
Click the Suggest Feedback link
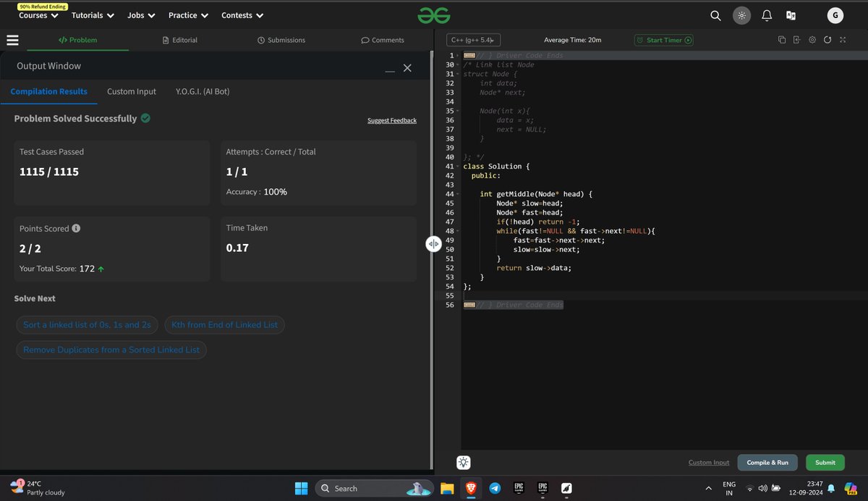tap(392, 120)
